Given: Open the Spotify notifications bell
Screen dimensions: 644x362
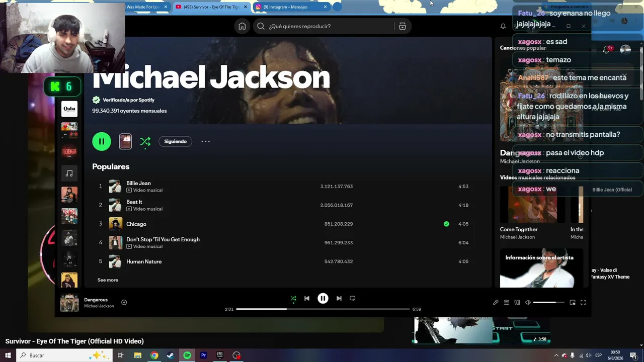Looking at the screenshot, I should click(x=503, y=26).
